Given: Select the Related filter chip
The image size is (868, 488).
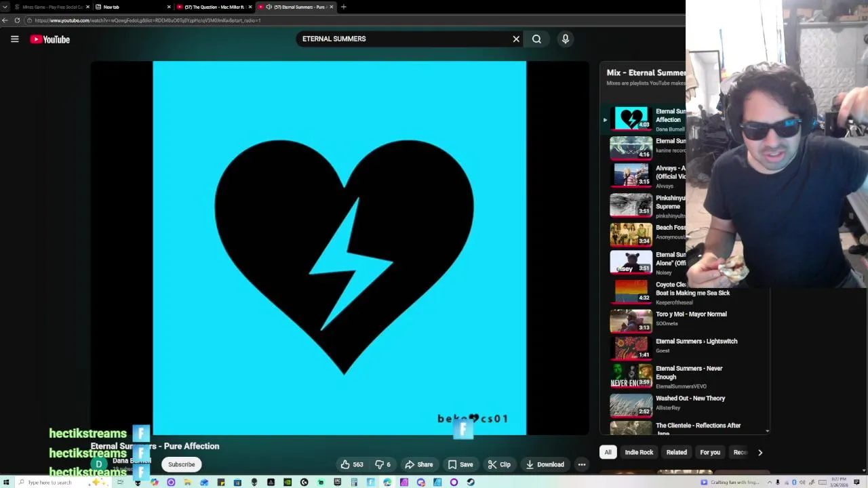Looking at the screenshot, I should point(676,452).
